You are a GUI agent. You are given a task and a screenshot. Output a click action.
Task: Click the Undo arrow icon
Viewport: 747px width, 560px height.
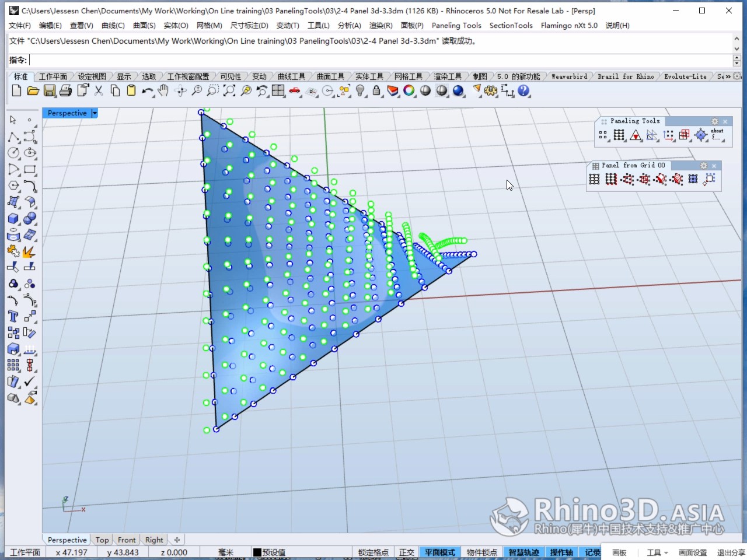[148, 90]
